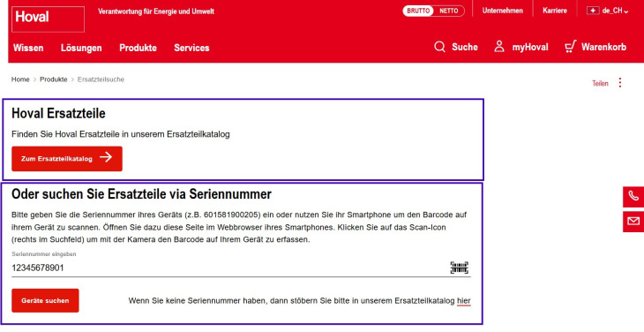The width and height of the screenshot is (644, 332).
Task: Click the Geräte suchen button
Action: (x=45, y=300)
